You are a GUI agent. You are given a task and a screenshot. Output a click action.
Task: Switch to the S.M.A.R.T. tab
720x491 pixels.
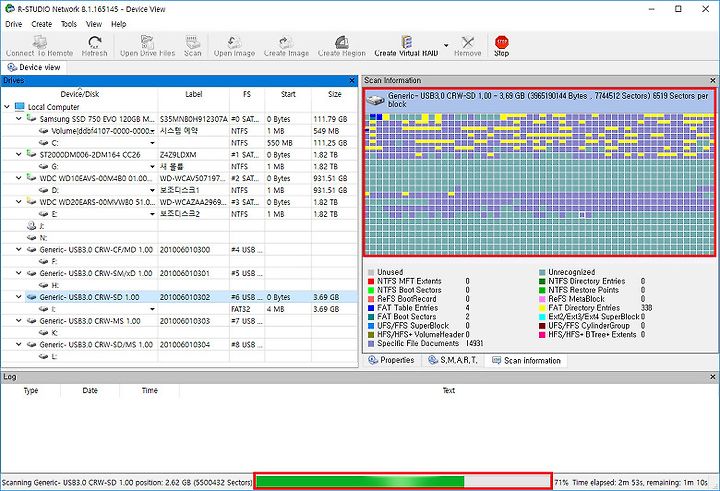click(x=453, y=361)
